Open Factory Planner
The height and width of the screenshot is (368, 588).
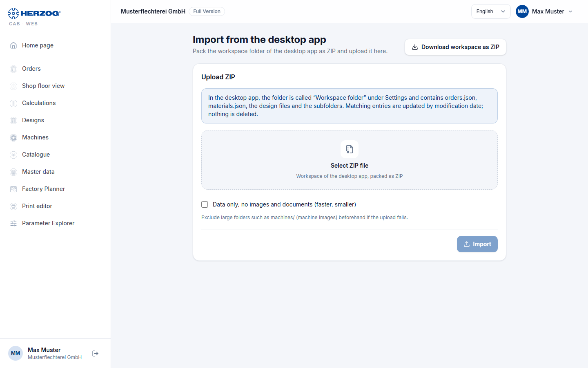coord(55,189)
